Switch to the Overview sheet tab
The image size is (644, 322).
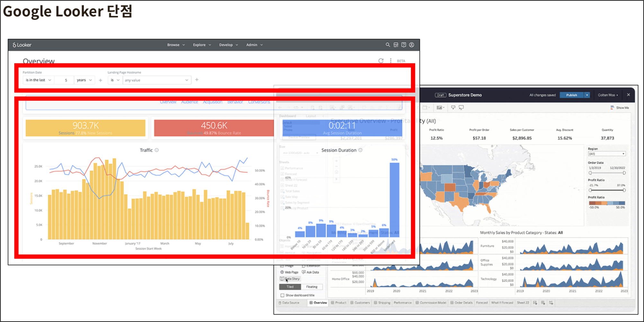pos(318,303)
